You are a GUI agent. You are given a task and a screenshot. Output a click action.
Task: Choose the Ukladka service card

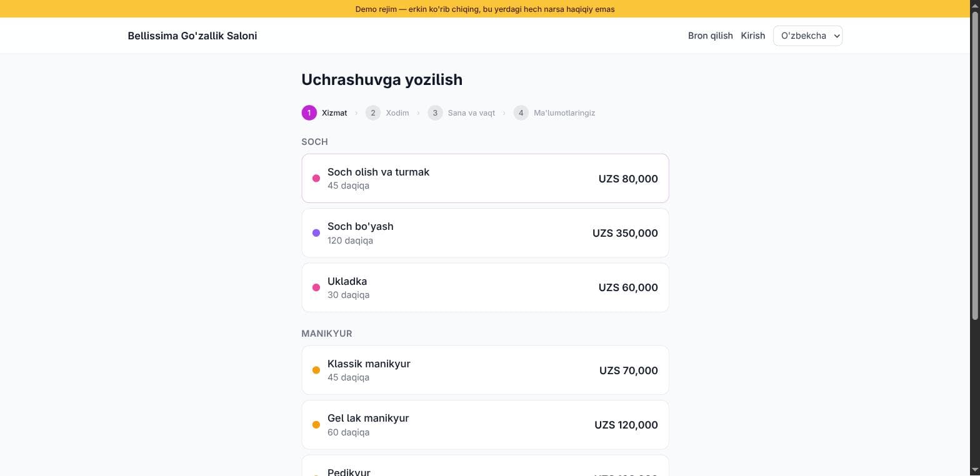[x=485, y=287]
